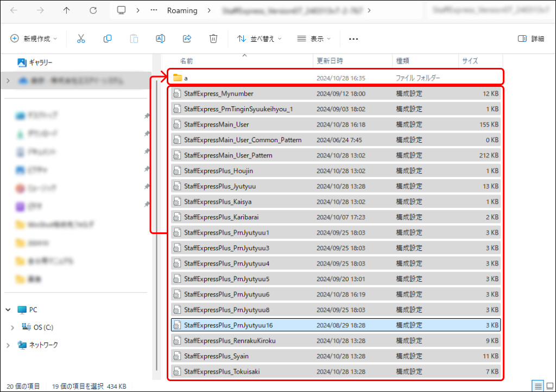
Task: Click 155 KB size of StaffExpressMain_User
Action: [x=489, y=124]
